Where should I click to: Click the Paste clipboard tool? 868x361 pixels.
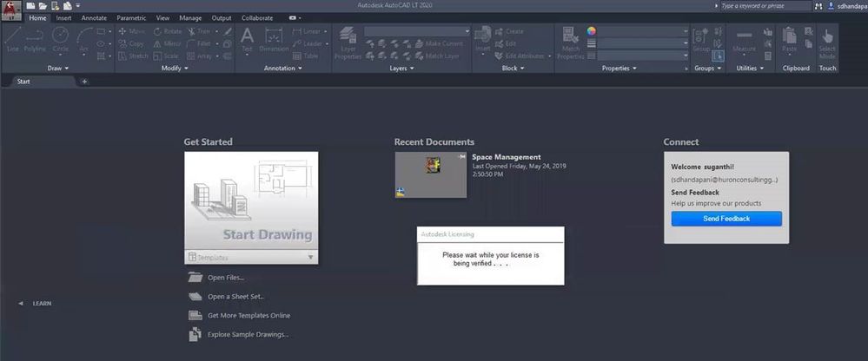(790, 41)
